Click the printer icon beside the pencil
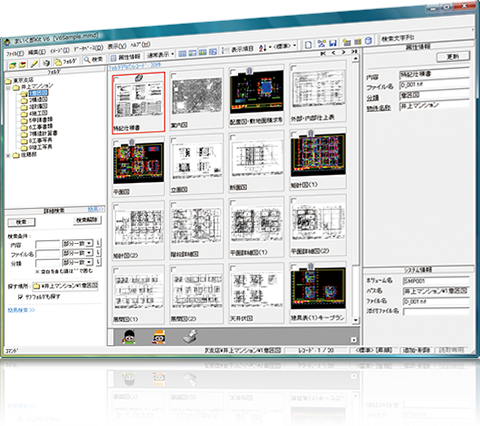The image size is (480, 426). pos(46,63)
